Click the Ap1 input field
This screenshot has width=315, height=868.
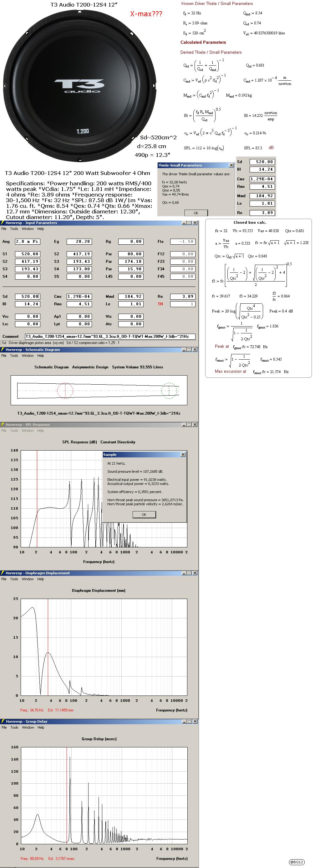[x=79, y=317]
